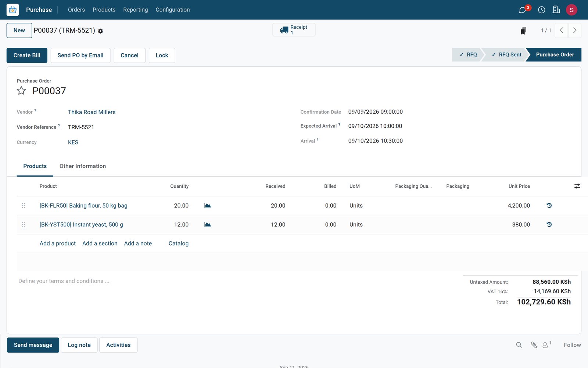Open the activities clock icon
Screen dimensions: 588x368
[542, 10]
